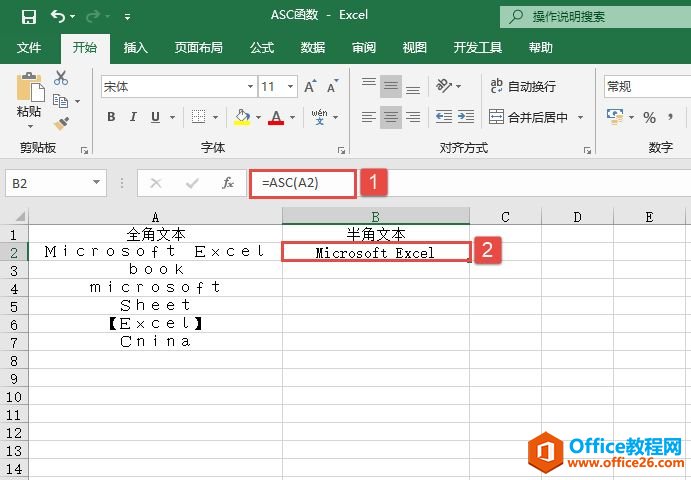Toggle bold formatting
The height and width of the screenshot is (480, 691).
click(x=111, y=117)
